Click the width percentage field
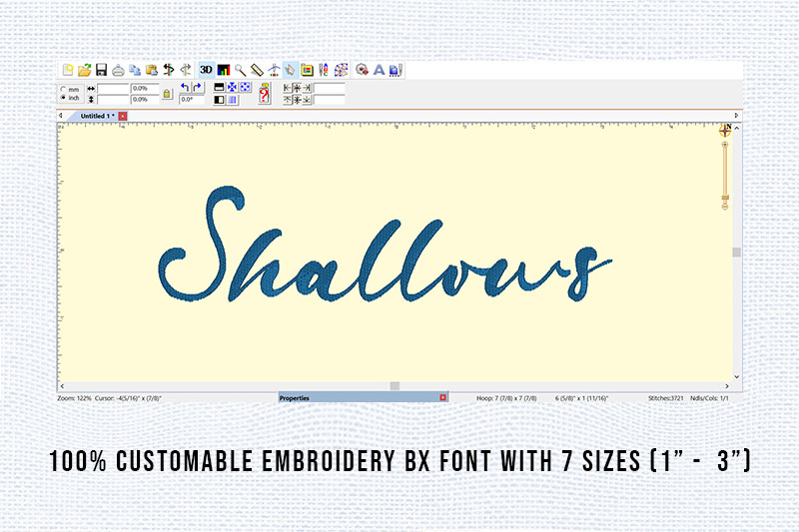Image resolution: width=799 pixels, height=532 pixels. tap(145, 89)
